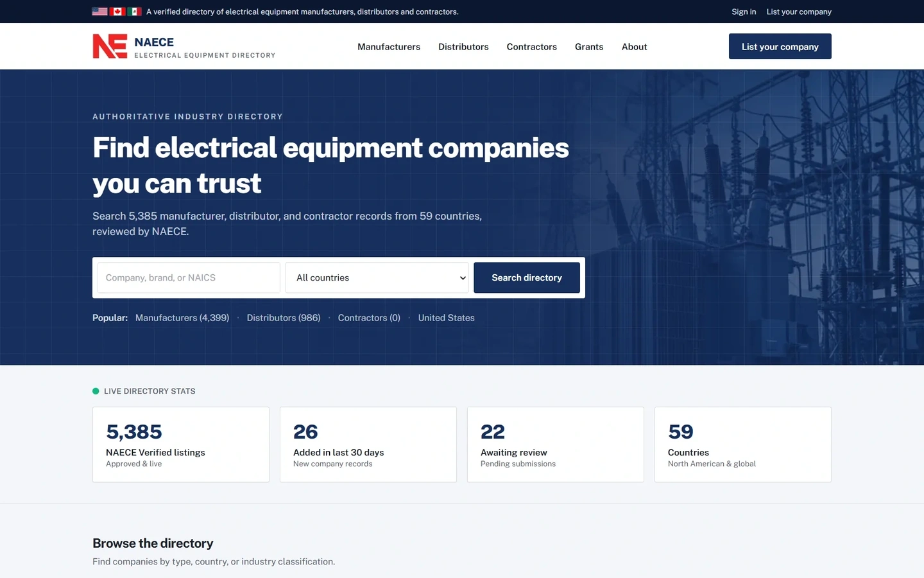Image resolution: width=924 pixels, height=578 pixels.
Task: Click the Find electrical equipment companies headline
Action: 330,166
